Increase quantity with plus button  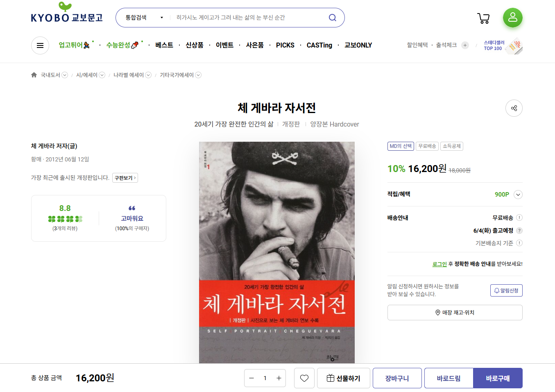pos(279,378)
